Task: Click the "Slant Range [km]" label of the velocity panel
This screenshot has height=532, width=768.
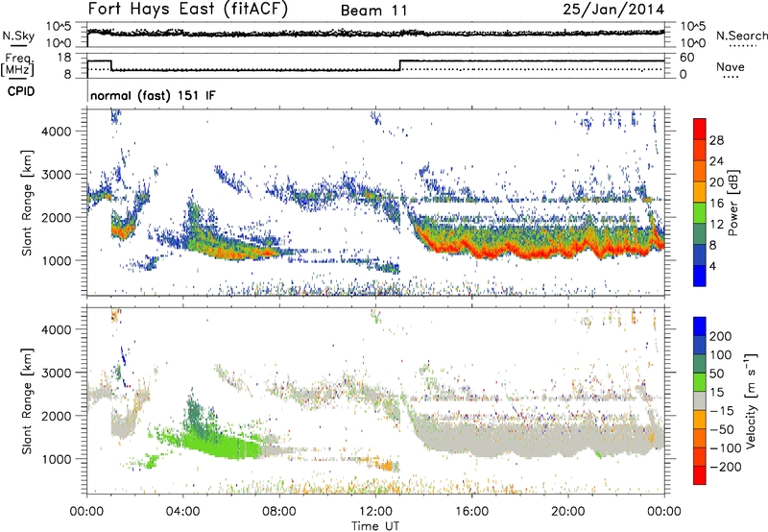Action: (27, 401)
